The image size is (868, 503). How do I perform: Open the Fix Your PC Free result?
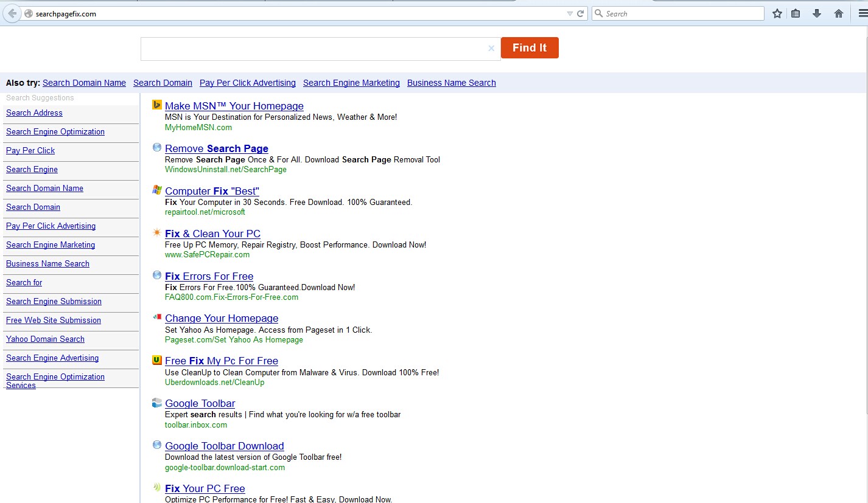[205, 488]
